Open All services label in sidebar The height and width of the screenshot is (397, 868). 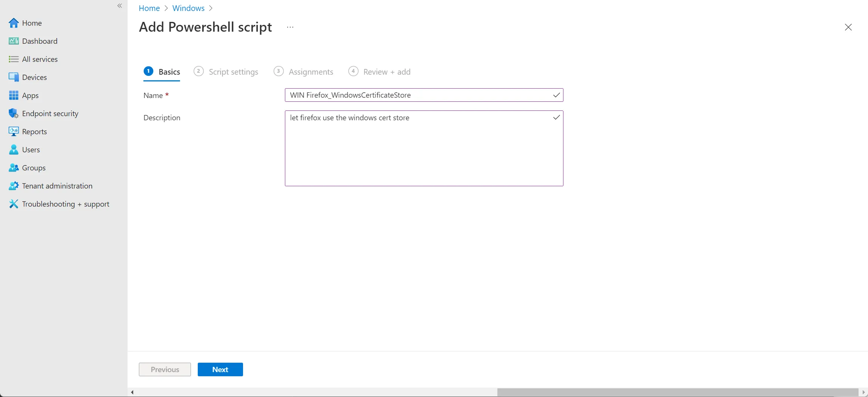pyautogui.click(x=40, y=59)
